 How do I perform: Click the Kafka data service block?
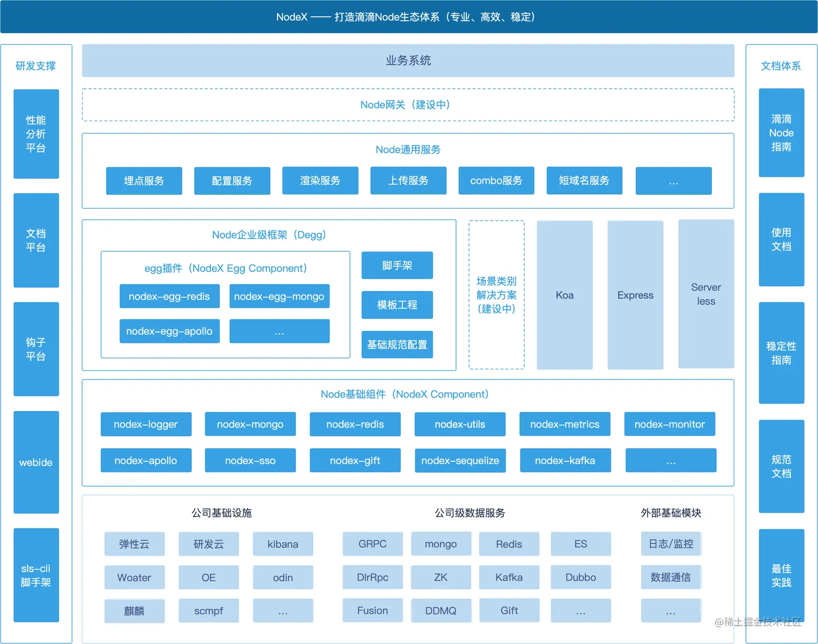tap(509, 577)
